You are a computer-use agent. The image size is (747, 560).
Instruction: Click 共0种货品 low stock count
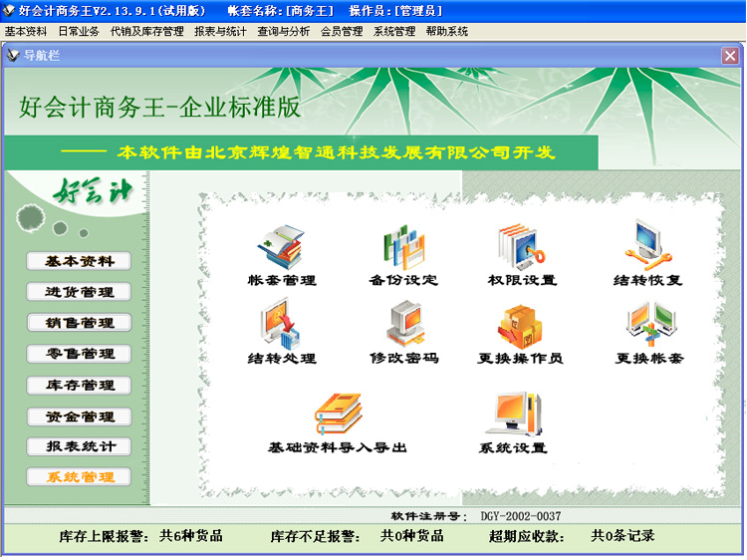coord(412,536)
